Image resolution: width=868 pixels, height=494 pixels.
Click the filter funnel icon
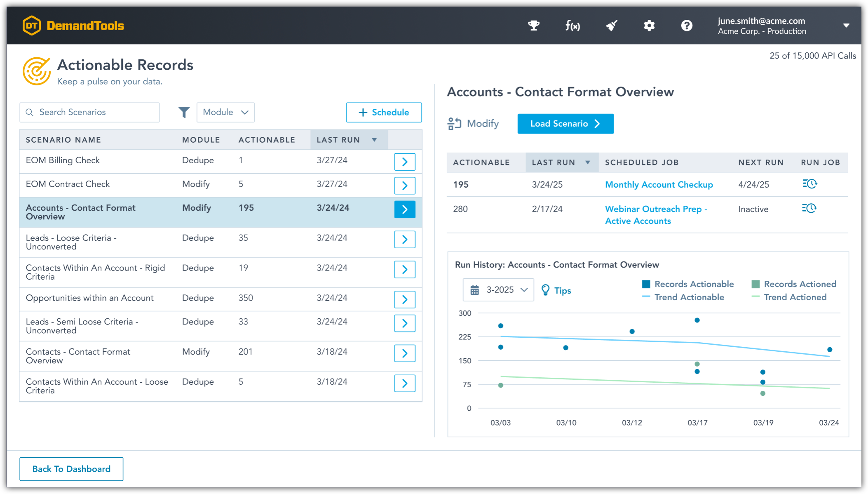click(x=184, y=112)
